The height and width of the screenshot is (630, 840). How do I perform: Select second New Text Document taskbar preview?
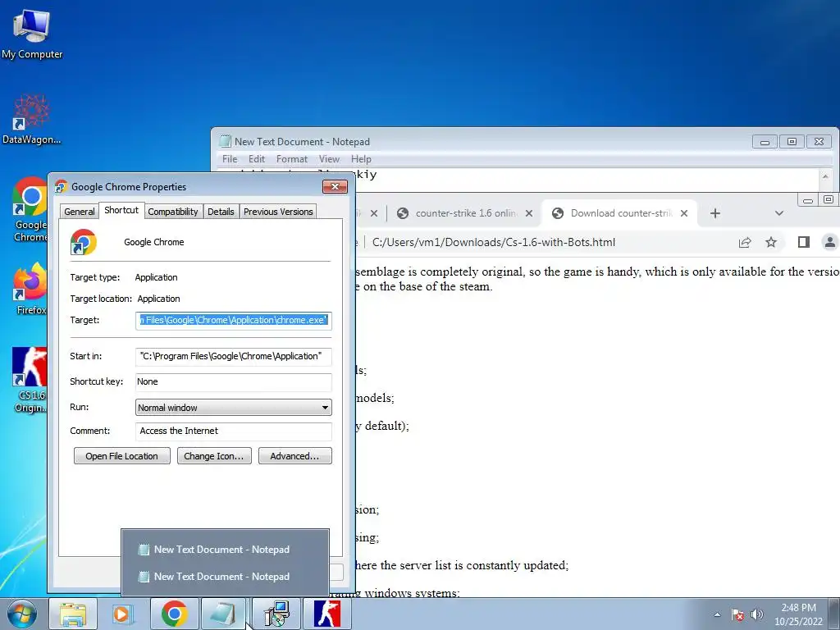[225, 577]
